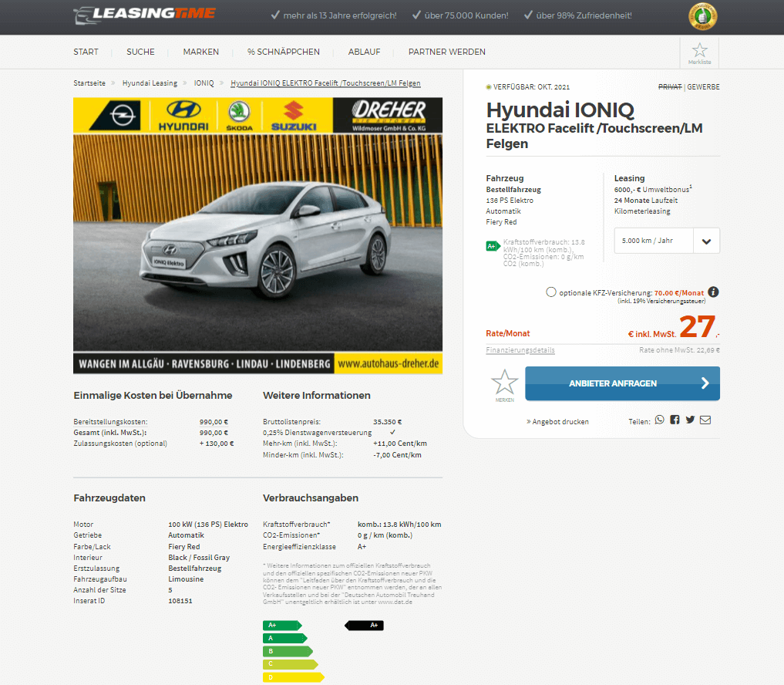Click the monthly rate figure 27
This screenshot has height=685, width=784.
click(x=697, y=326)
